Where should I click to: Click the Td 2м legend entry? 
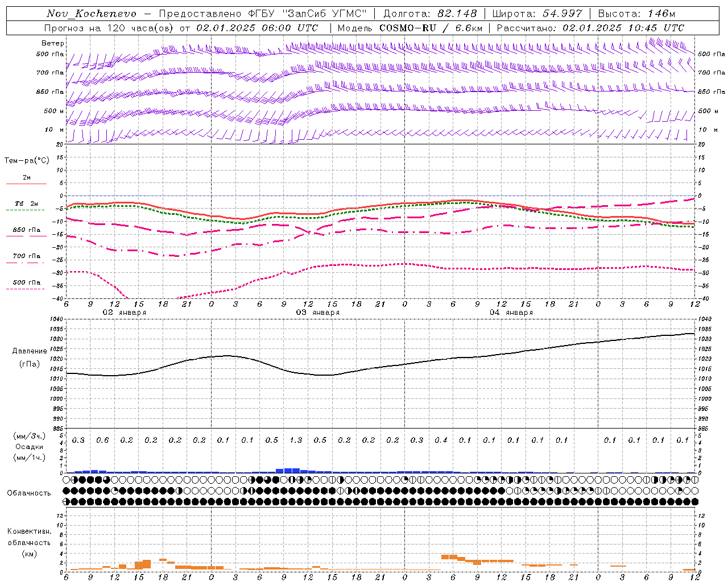pos(26,203)
